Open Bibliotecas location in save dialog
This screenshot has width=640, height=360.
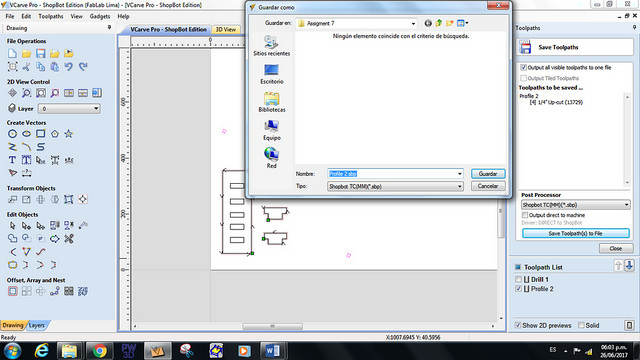click(x=271, y=102)
